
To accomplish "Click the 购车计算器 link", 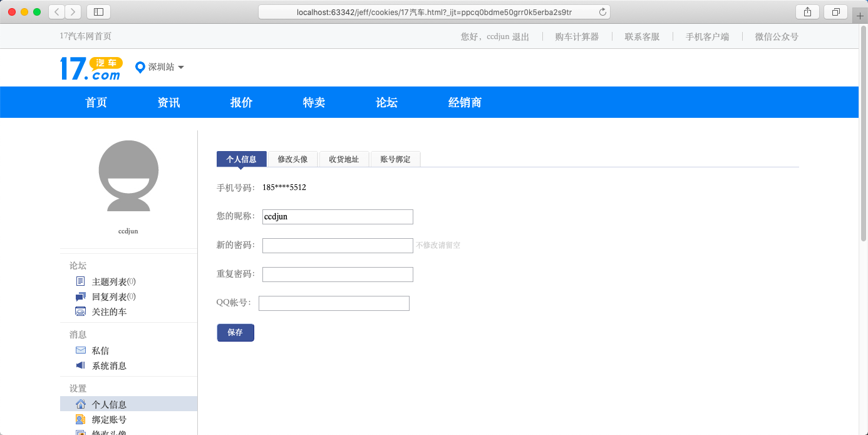I will [x=577, y=37].
